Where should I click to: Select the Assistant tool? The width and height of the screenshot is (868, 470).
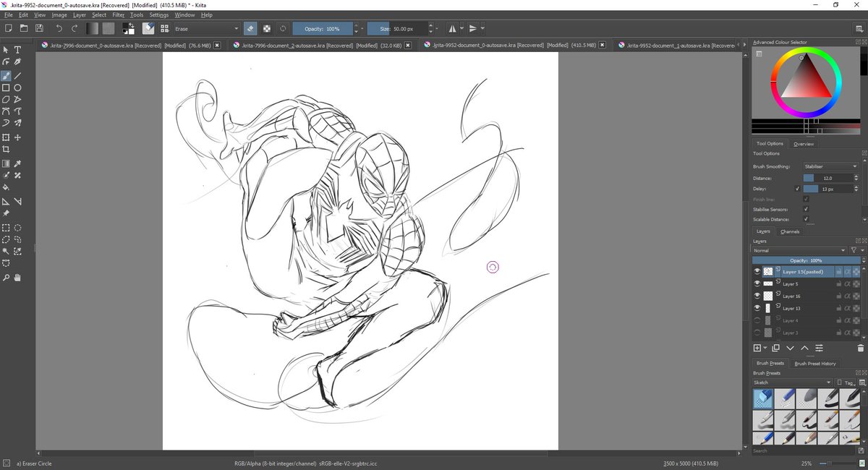pyautogui.click(x=6, y=201)
